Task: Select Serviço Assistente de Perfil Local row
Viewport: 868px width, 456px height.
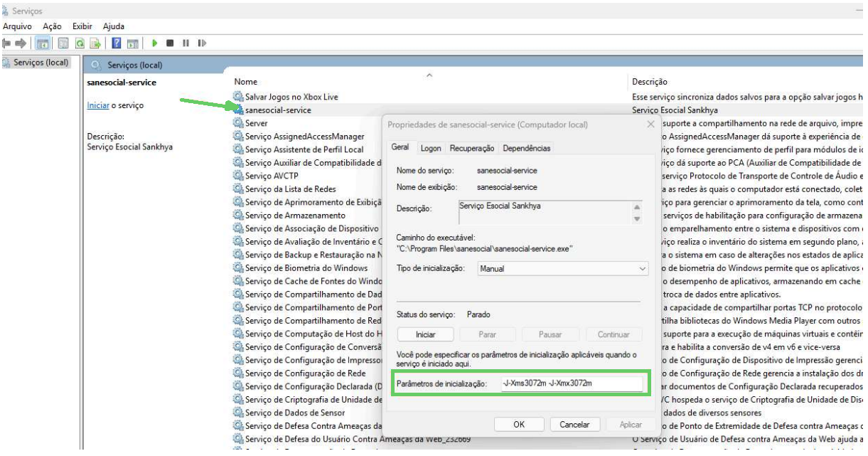Action: coord(304,149)
